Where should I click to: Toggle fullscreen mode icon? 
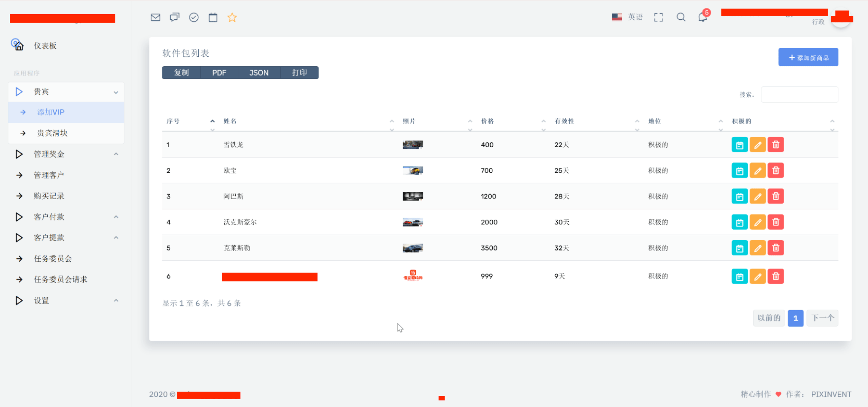tap(658, 17)
